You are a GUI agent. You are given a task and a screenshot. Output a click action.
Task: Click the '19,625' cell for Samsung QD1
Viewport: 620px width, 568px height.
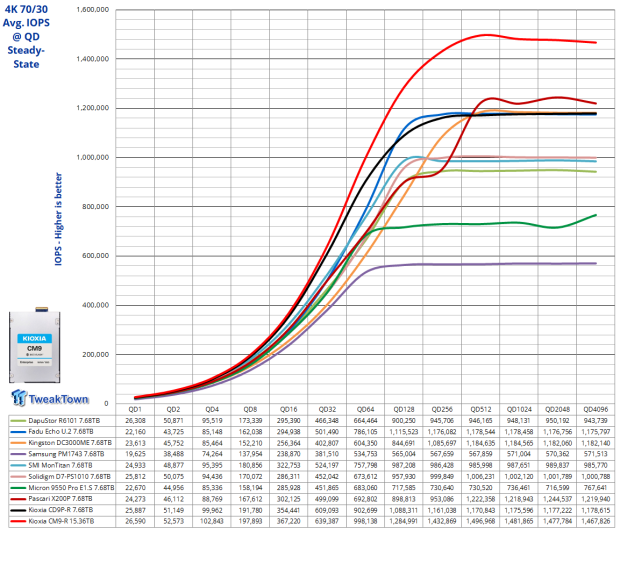tap(135, 454)
